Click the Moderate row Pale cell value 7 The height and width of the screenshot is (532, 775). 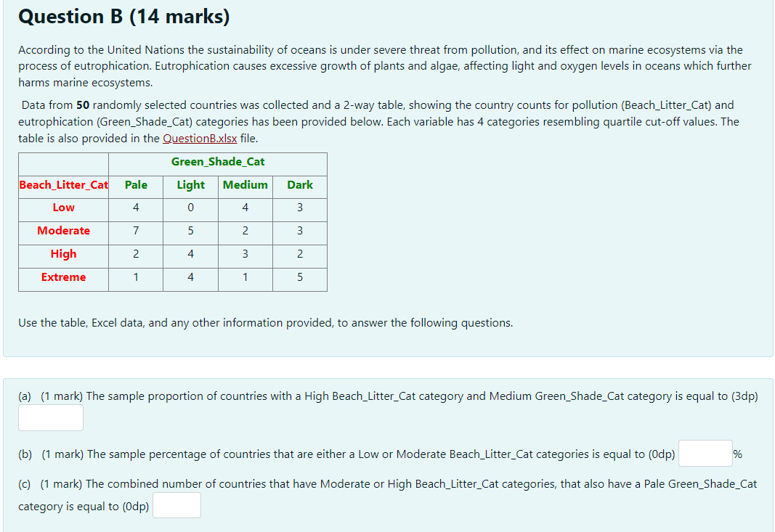136,232
